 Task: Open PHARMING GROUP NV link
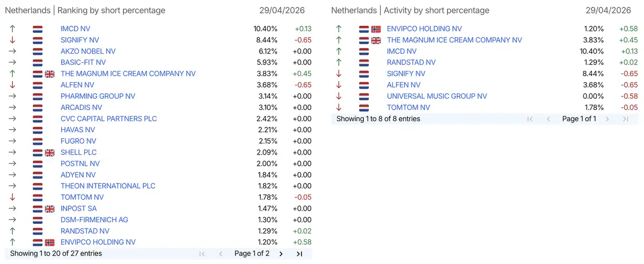pyautogui.click(x=98, y=97)
